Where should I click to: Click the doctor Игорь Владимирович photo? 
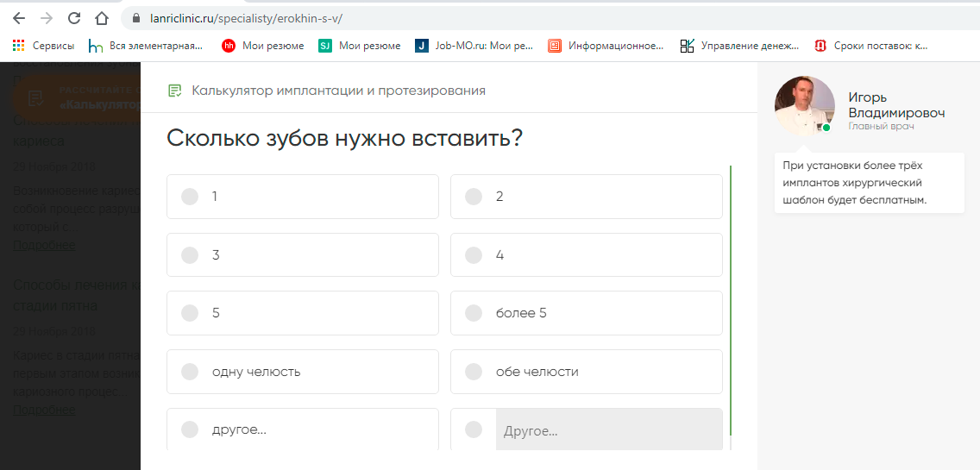[x=804, y=106]
